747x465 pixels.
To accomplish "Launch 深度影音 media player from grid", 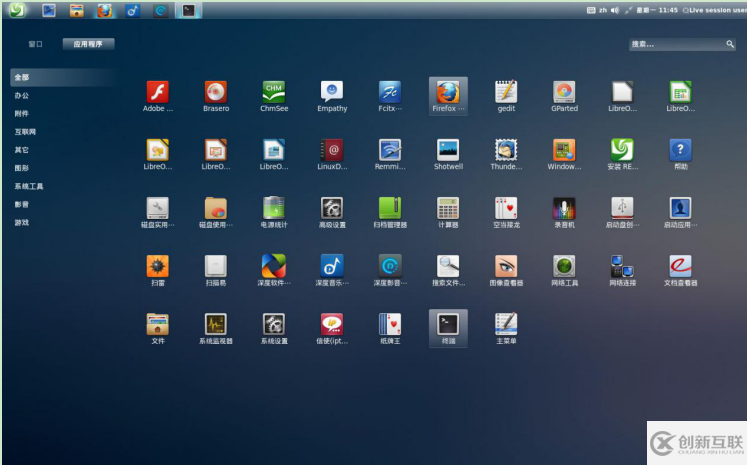I will (x=390, y=266).
